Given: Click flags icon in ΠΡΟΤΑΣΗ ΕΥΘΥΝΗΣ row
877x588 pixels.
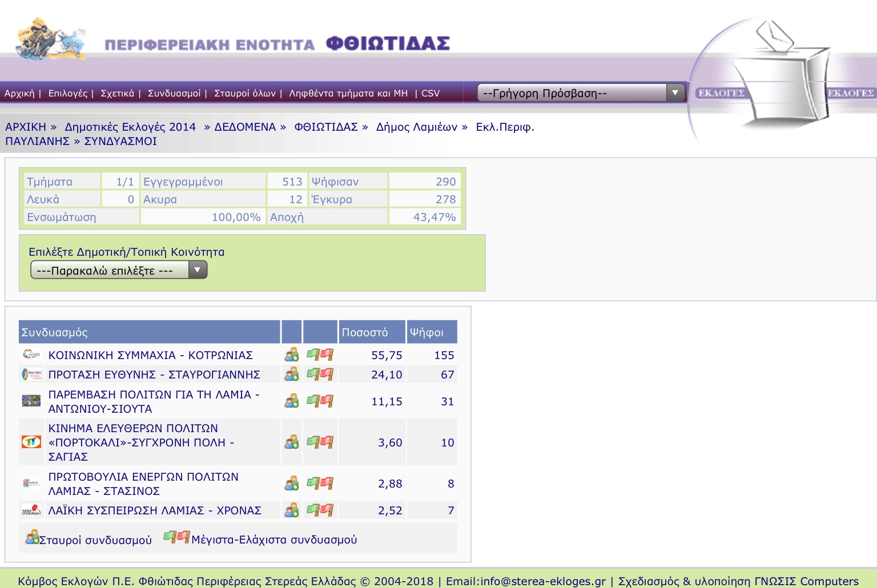Looking at the screenshot, I should (x=320, y=374).
